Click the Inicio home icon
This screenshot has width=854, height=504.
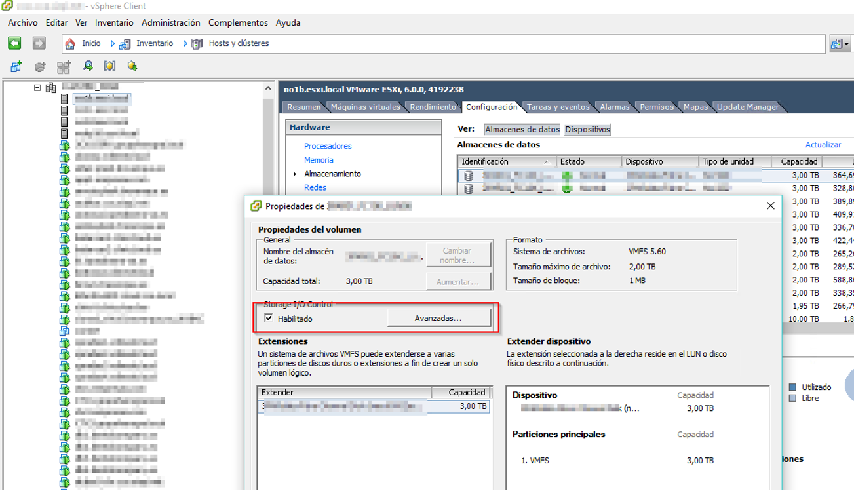pos(70,44)
